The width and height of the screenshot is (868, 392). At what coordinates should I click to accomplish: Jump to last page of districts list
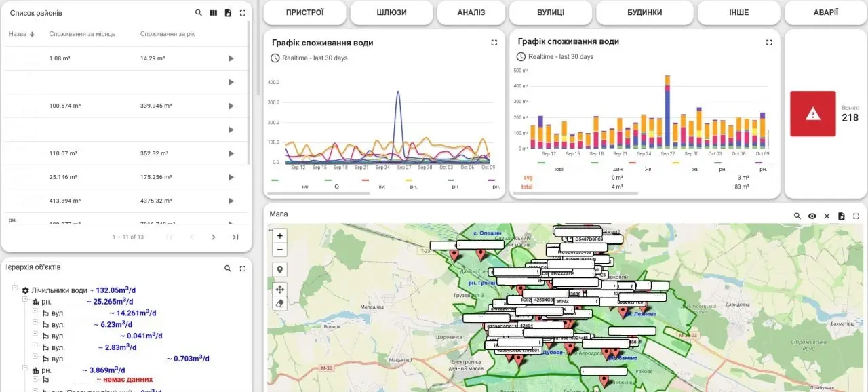click(235, 237)
